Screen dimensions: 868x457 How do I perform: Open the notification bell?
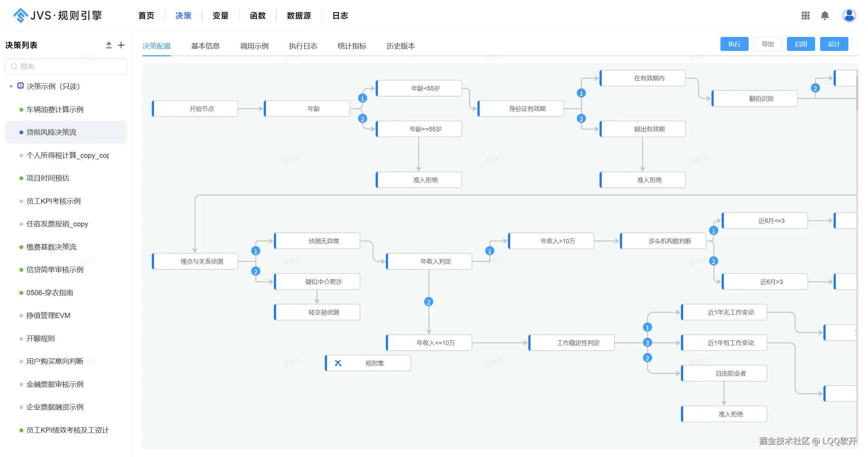pos(825,16)
